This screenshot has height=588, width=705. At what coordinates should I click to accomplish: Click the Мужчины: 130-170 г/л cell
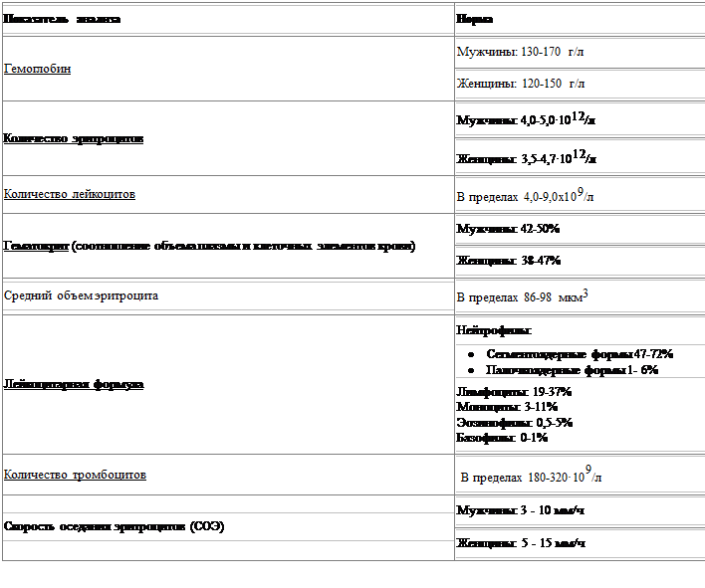tap(520, 51)
